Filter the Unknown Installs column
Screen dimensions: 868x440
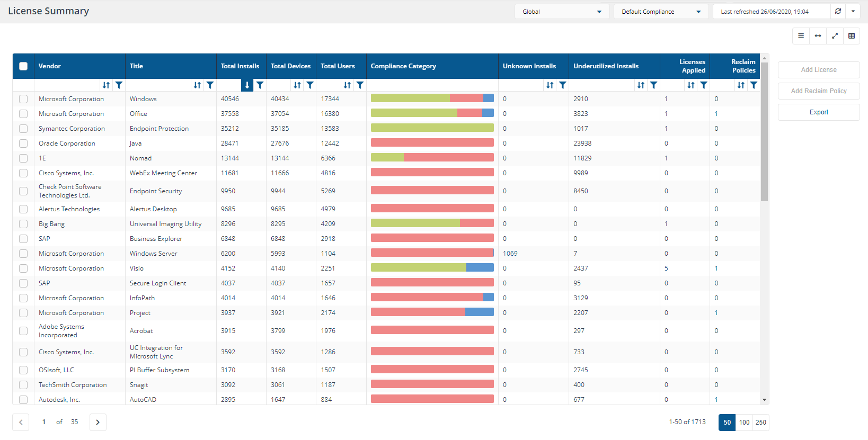point(563,85)
